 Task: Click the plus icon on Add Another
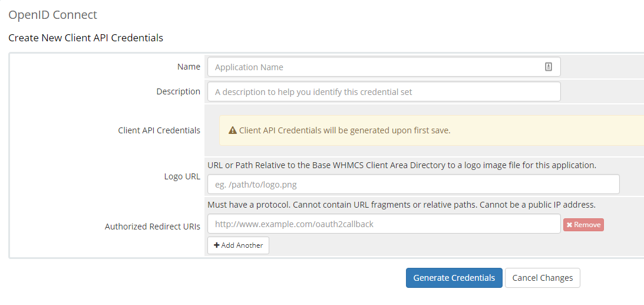pyautogui.click(x=217, y=245)
